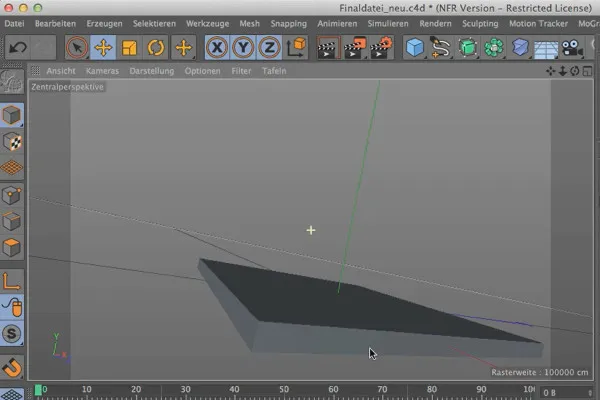Open viewport Tafeln menu
The width and height of the screenshot is (600, 400).
274,71
